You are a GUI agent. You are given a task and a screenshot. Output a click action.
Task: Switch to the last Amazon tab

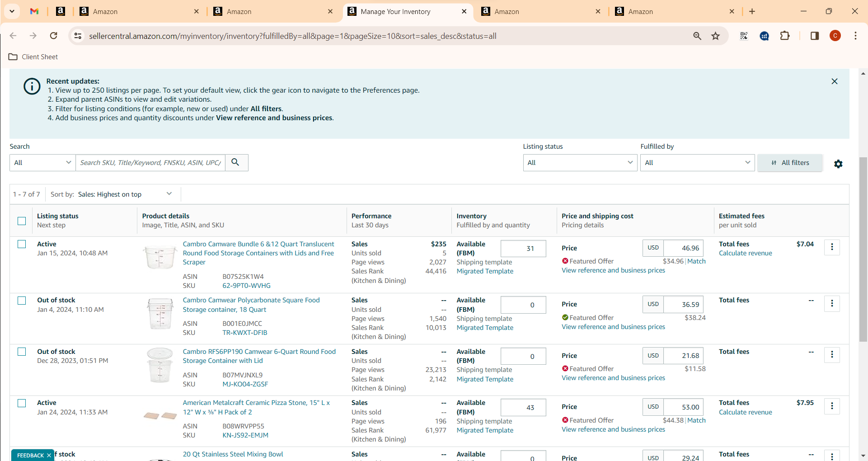coord(675,11)
